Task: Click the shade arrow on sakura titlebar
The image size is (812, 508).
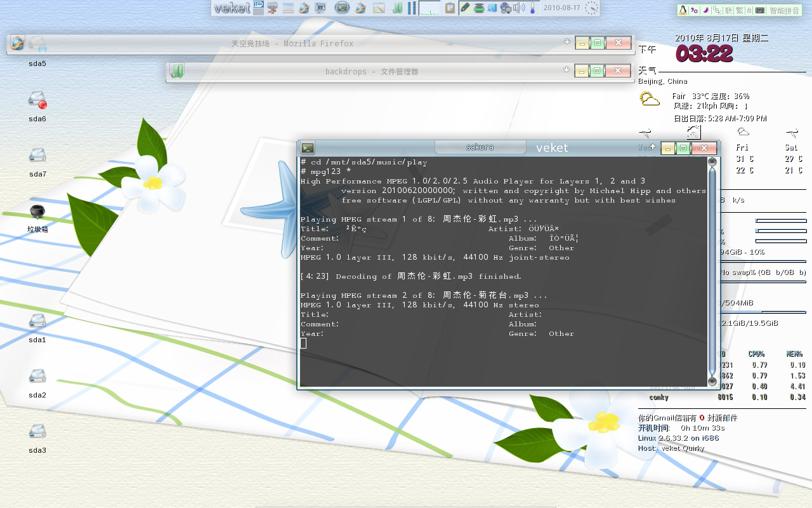Action: [x=653, y=147]
